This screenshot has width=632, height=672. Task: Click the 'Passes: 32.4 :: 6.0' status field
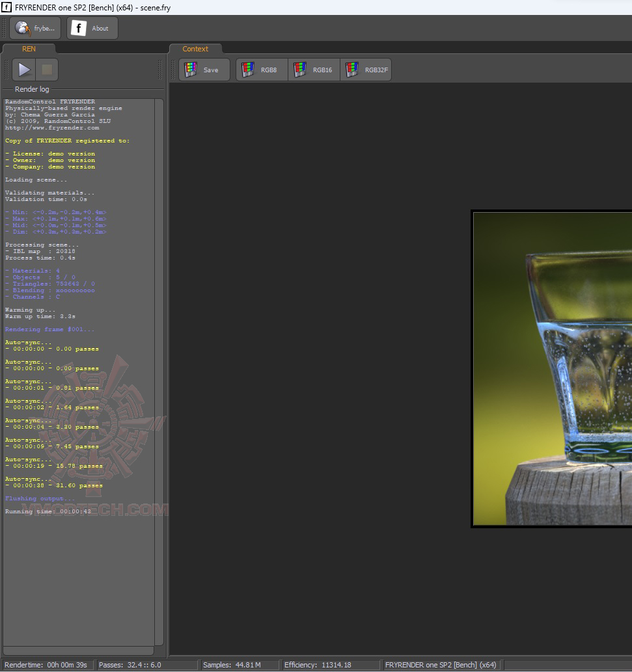(147, 665)
